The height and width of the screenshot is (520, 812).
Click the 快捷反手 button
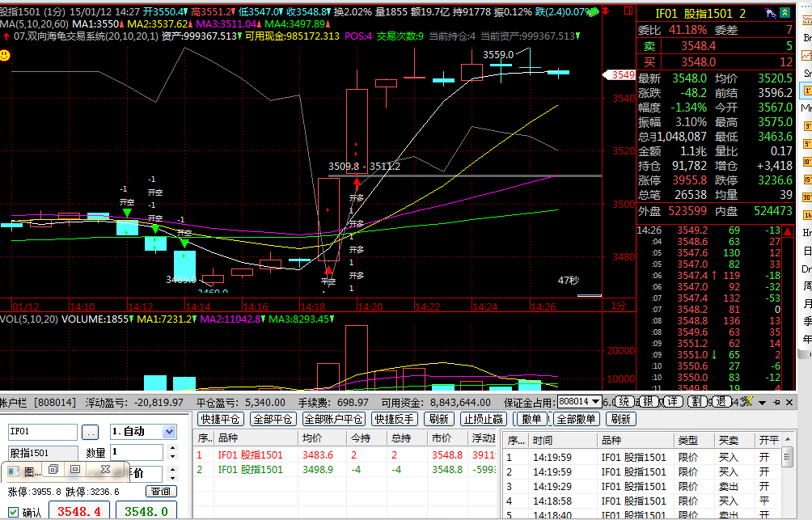coord(394,419)
